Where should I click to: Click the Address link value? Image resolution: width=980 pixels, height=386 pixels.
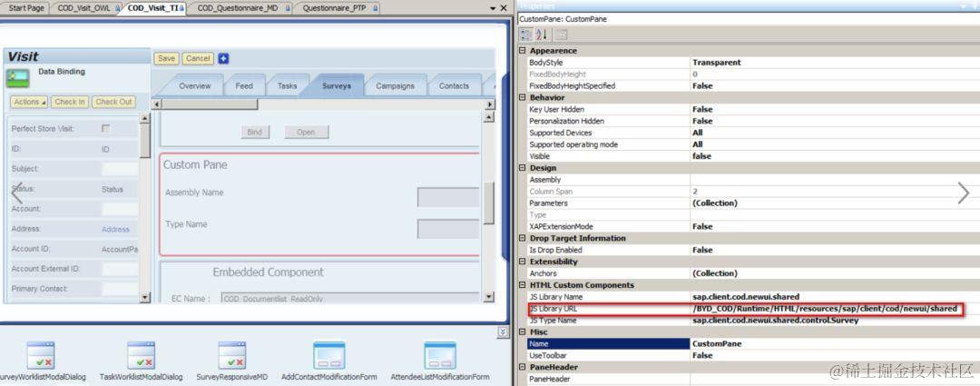[115, 230]
